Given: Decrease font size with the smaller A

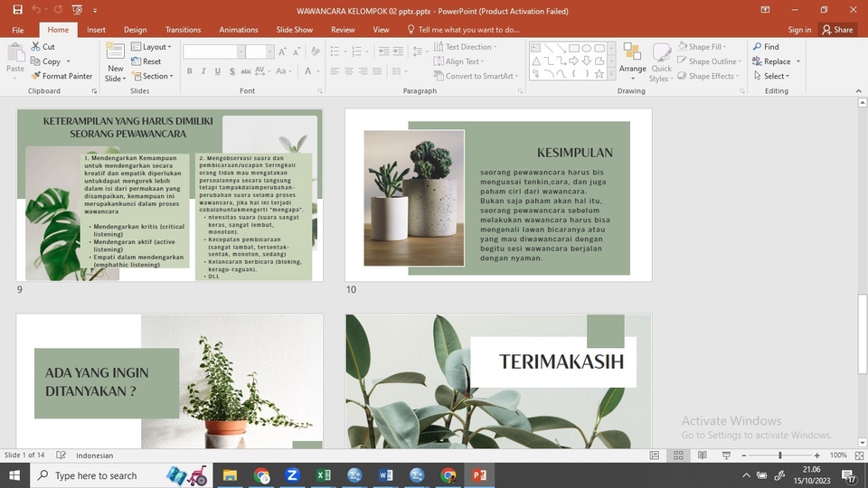Looking at the screenshot, I should click(297, 52).
